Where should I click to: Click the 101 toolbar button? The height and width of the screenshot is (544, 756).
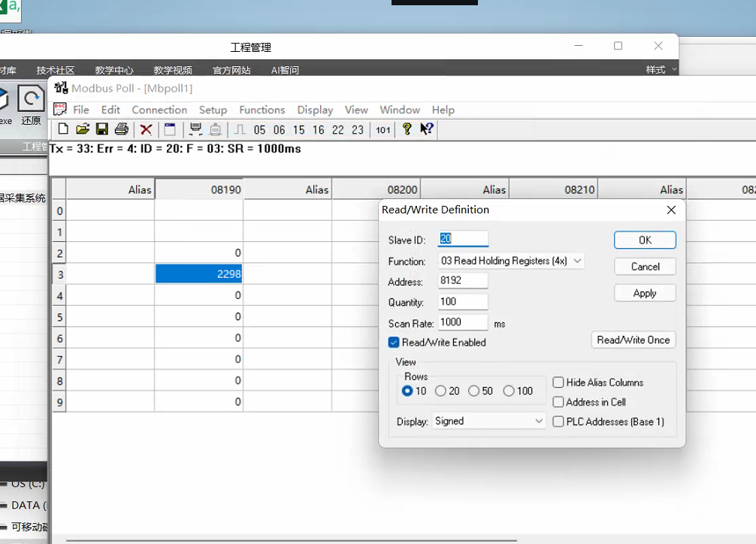(x=383, y=130)
